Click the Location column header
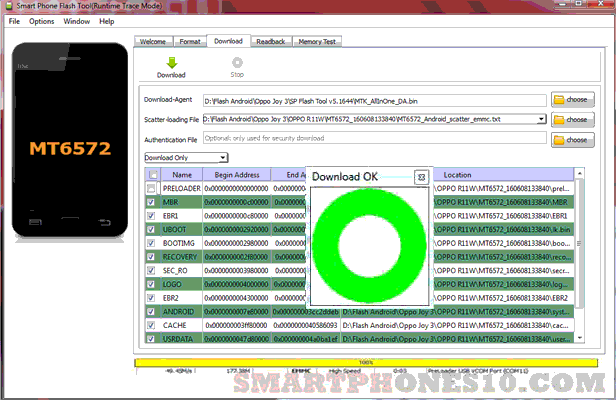616x400 pixels. click(x=457, y=175)
